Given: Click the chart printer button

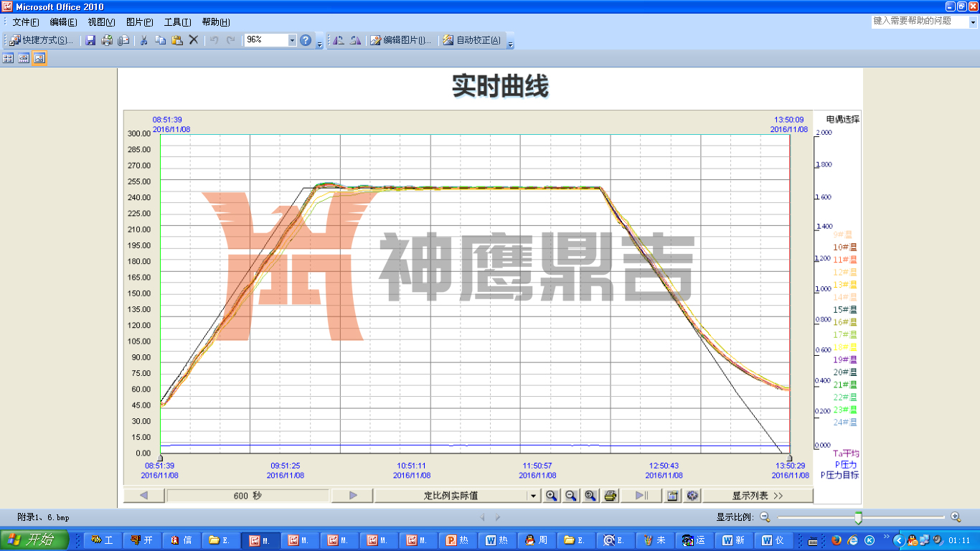Looking at the screenshot, I should click(x=611, y=495).
